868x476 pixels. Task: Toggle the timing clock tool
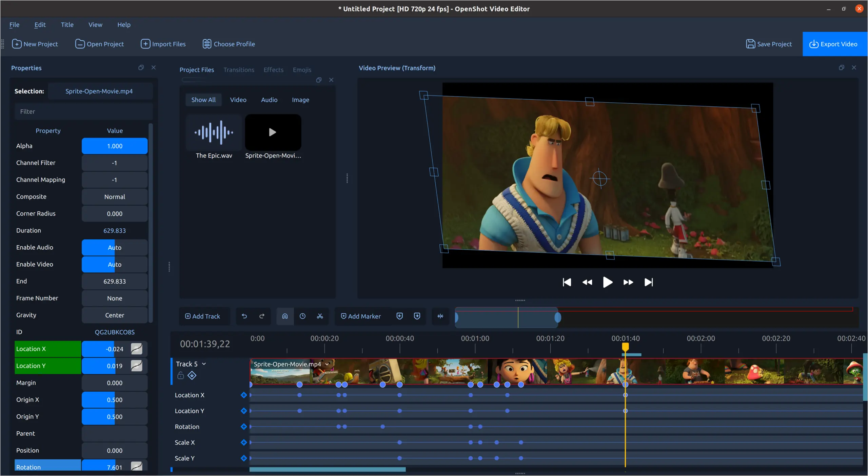[302, 316]
